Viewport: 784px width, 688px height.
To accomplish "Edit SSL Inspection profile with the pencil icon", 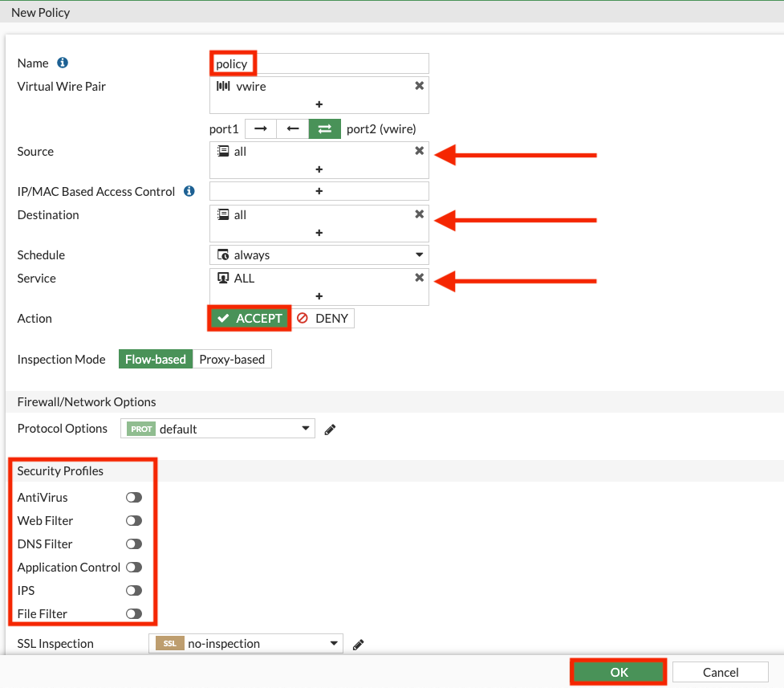I will [358, 645].
